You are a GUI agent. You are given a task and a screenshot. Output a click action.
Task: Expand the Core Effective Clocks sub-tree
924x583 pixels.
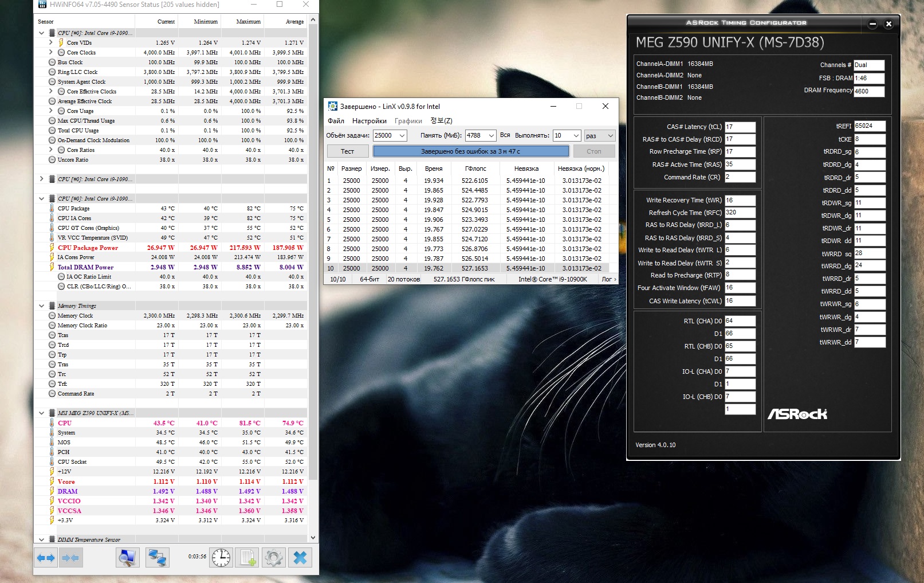[50, 91]
